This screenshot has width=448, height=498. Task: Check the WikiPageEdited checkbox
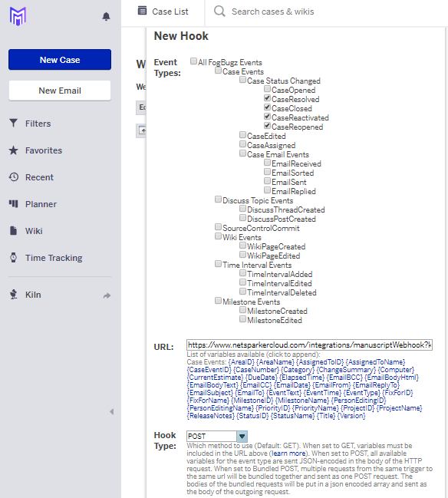[242, 255]
